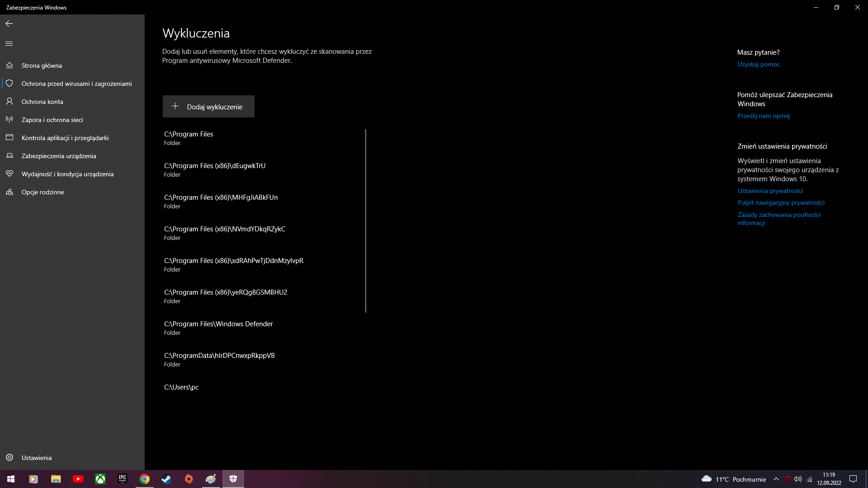This screenshot has height=488, width=868.
Task: Open the Xbox app in taskbar
Action: tap(100, 479)
